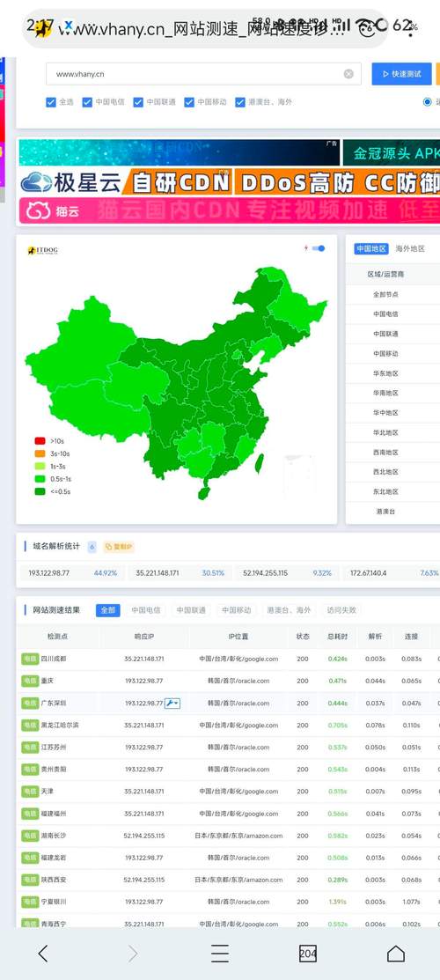Show the 访问失败 results tab

341,610
